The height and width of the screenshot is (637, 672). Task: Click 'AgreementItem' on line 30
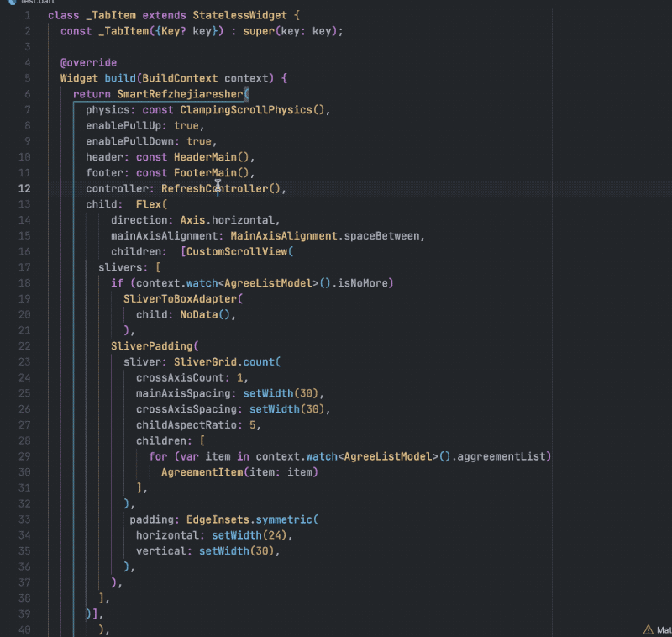pyautogui.click(x=202, y=472)
